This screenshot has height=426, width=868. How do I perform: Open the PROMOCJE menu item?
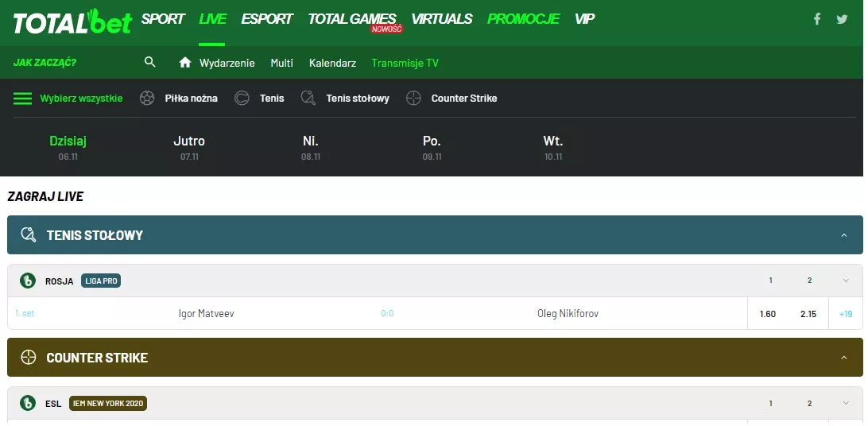click(x=523, y=19)
